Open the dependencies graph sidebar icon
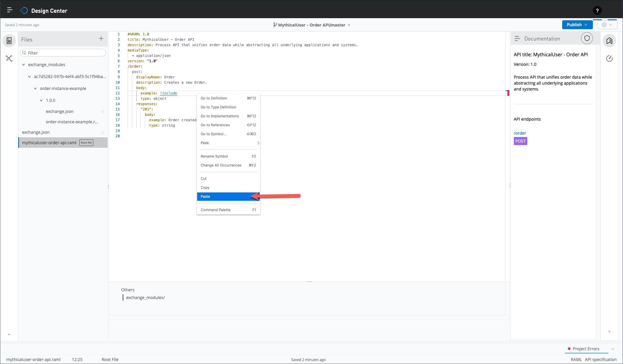Viewport: 623px width, 364px height. (9, 58)
